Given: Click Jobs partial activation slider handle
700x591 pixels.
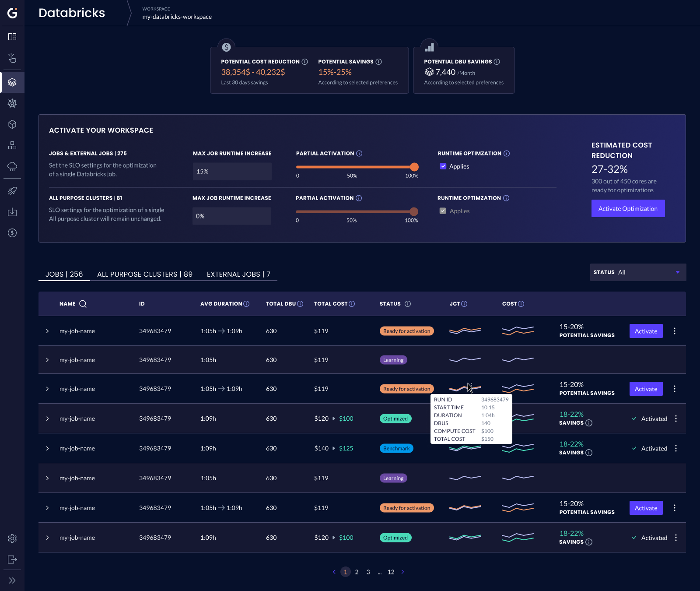Looking at the screenshot, I should click(x=414, y=167).
